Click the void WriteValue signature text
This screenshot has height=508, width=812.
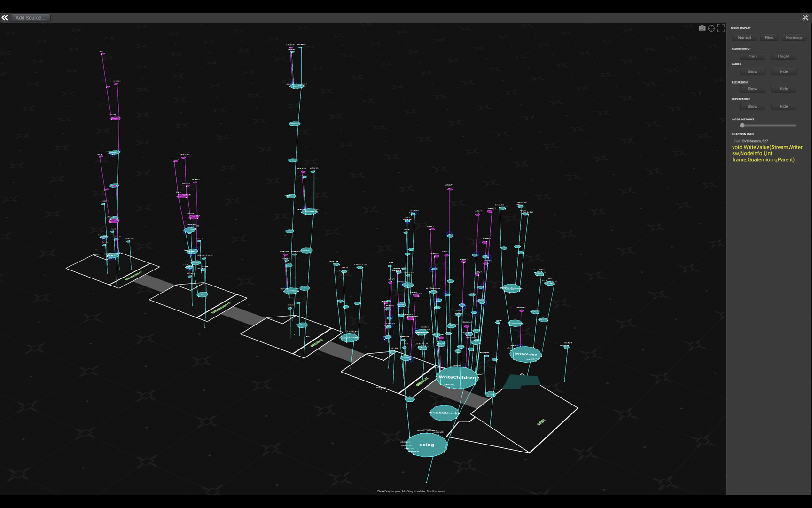[x=767, y=153]
